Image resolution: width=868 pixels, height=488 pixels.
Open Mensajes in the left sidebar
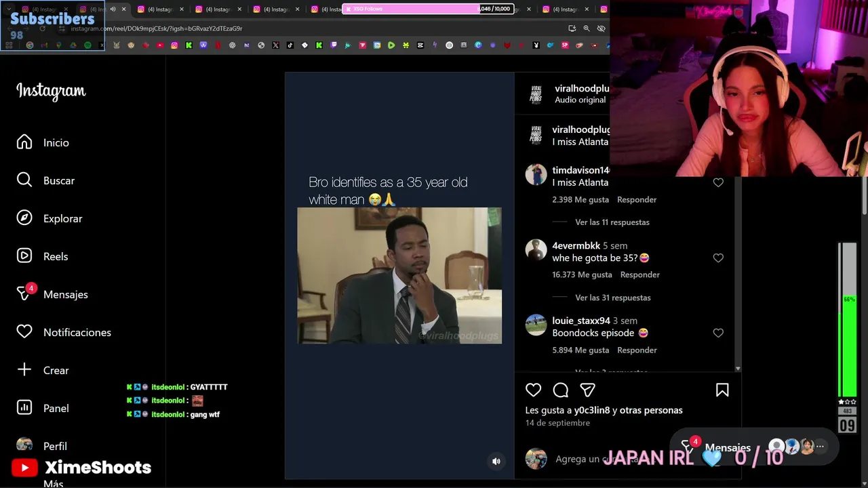pos(52,294)
